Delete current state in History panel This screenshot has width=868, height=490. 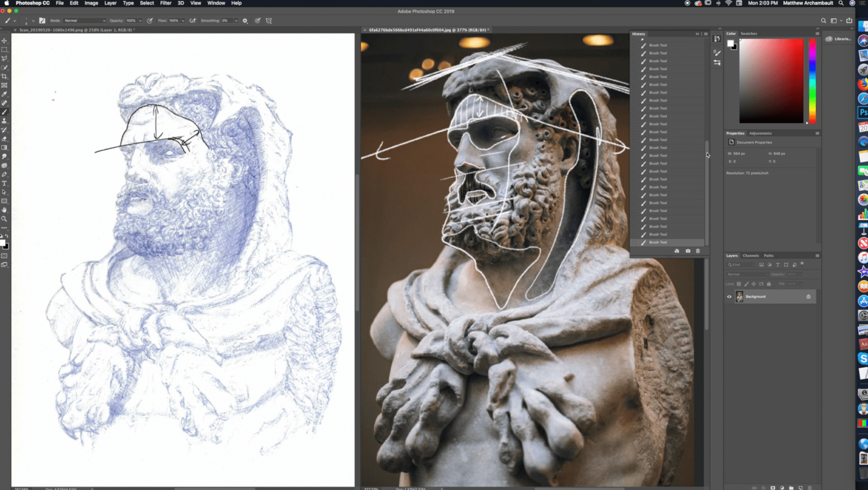pyautogui.click(x=698, y=251)
